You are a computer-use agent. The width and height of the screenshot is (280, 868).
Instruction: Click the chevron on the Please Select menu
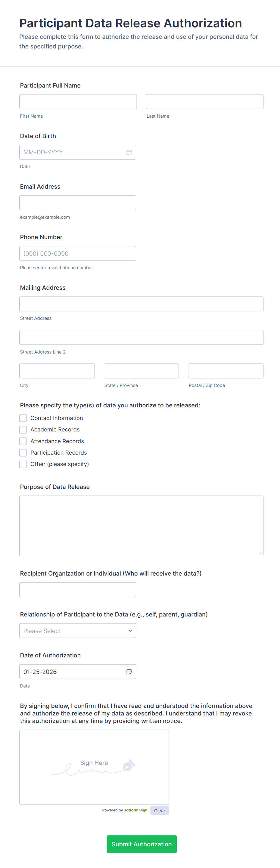coord(130,630)
